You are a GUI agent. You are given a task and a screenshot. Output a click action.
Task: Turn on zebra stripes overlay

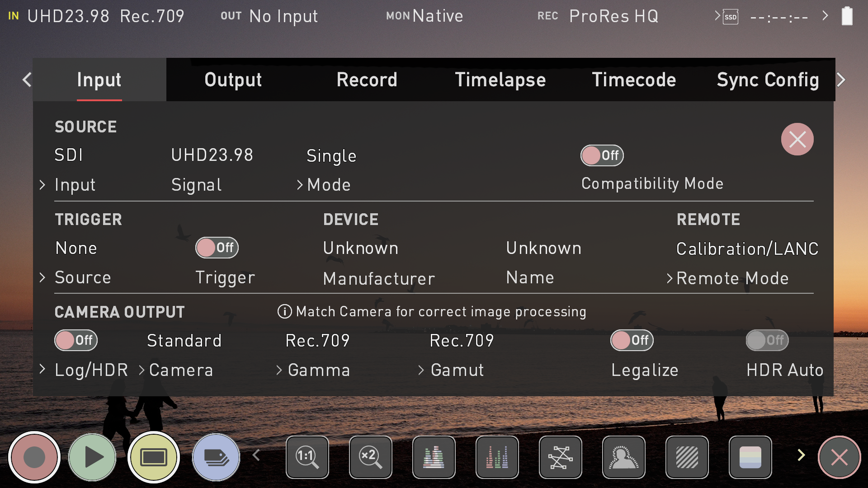tap(687, 457)
